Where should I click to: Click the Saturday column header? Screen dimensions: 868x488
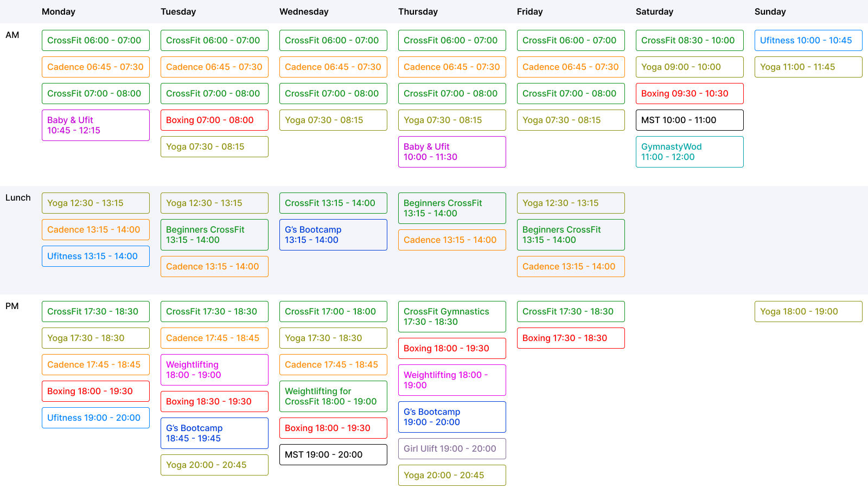654,11
